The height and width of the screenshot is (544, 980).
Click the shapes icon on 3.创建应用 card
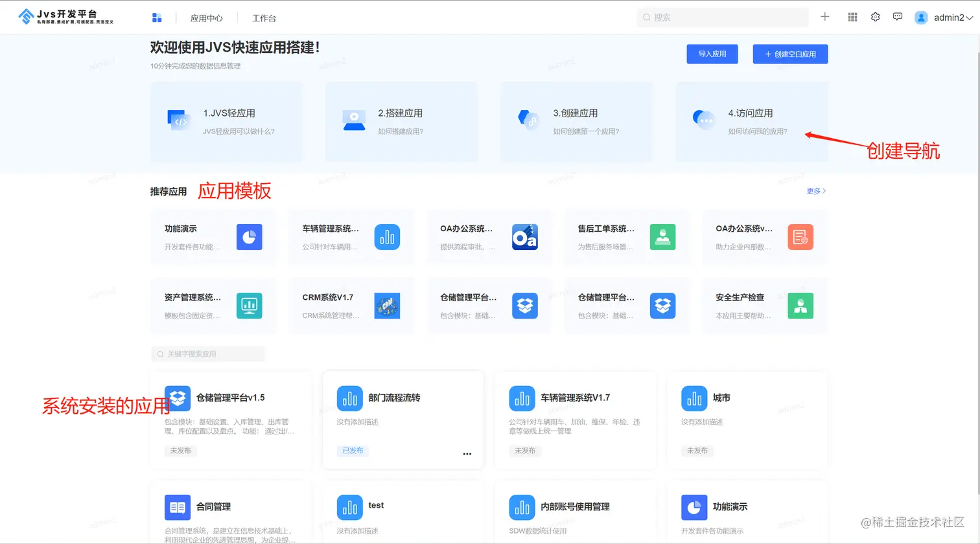click(x=529, y=119)
